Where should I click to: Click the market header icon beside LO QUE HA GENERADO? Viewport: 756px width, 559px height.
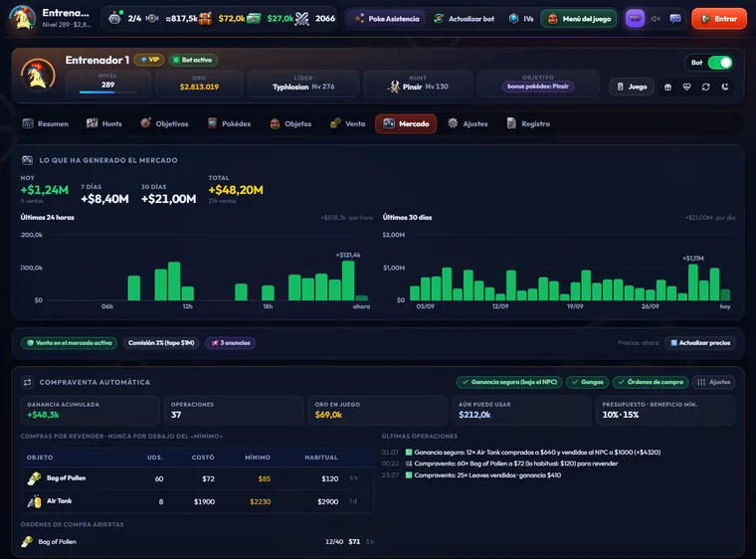(x=28, y=160)
